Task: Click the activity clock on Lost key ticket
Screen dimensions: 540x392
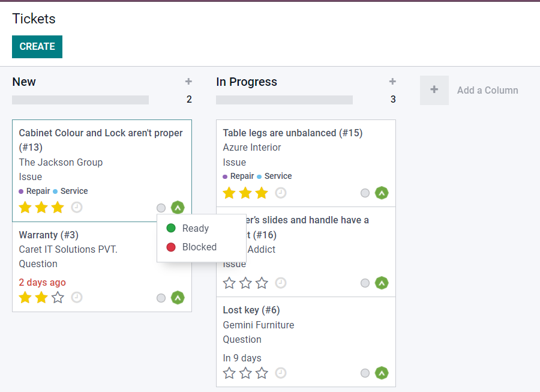Action: coord(281,373)
